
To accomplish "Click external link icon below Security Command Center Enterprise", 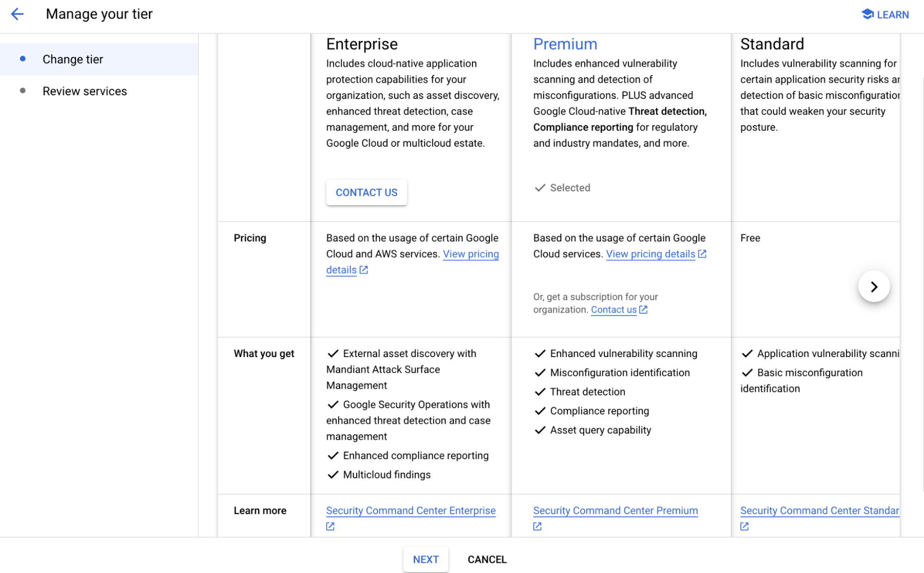I will tap(330, 526).
